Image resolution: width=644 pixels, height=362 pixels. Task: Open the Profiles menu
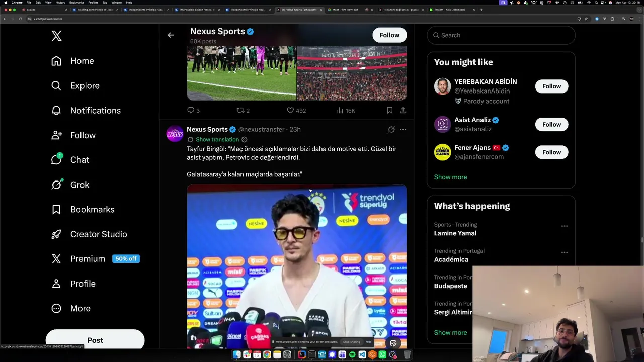point(93,2)
